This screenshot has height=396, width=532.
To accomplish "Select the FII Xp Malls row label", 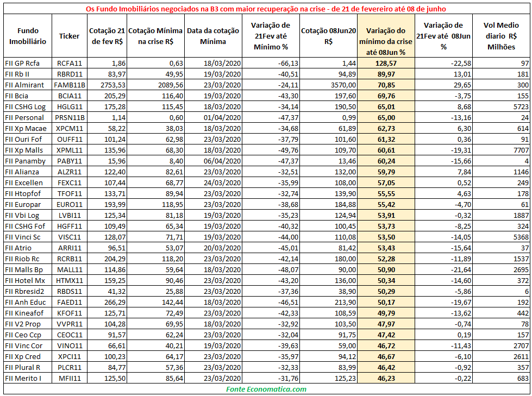I will (24, 150).
